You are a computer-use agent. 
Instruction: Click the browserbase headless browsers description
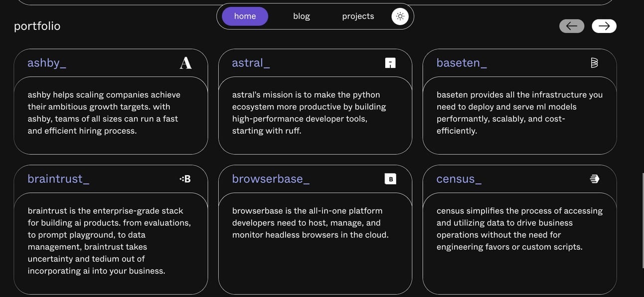(310, 223)
